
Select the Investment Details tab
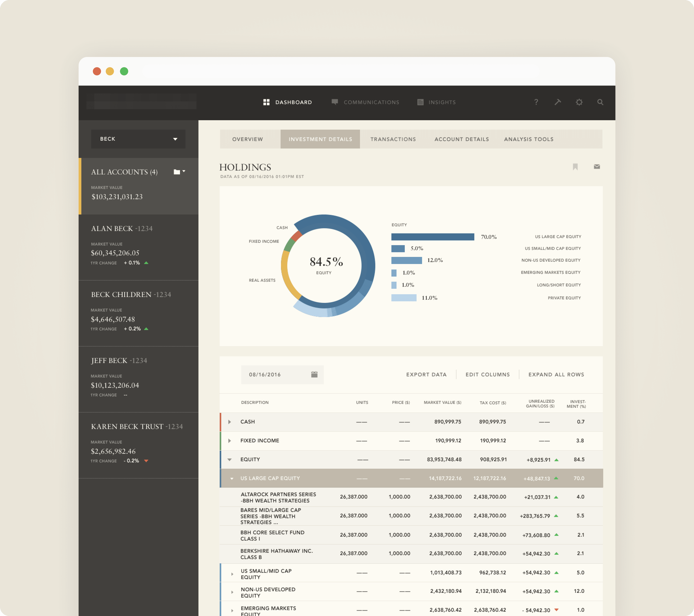320,139
